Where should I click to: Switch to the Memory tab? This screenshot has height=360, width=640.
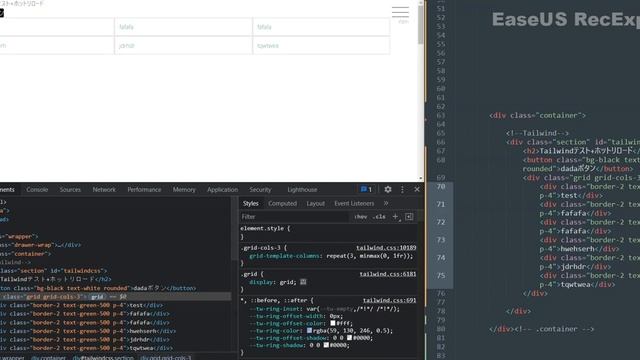click(x=184, y=189)
